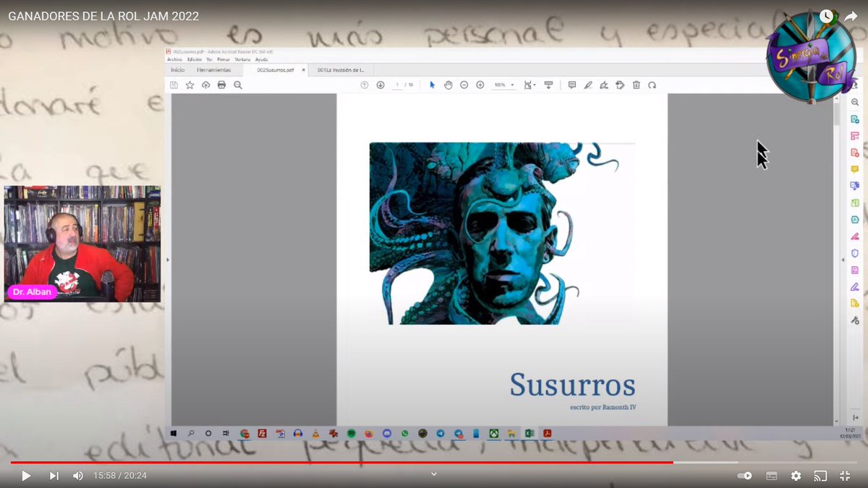Screen dimensions: 868x488
Task: Open the Archivo menu in Acrobat
Action: (174, 59)
